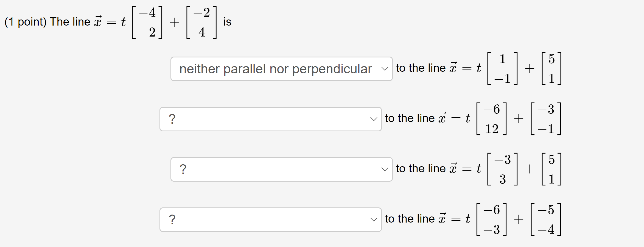Click the chevron on the second '?' selector
Screen dimensions: 644x247
pyautogui.click(x=374, y=119)
